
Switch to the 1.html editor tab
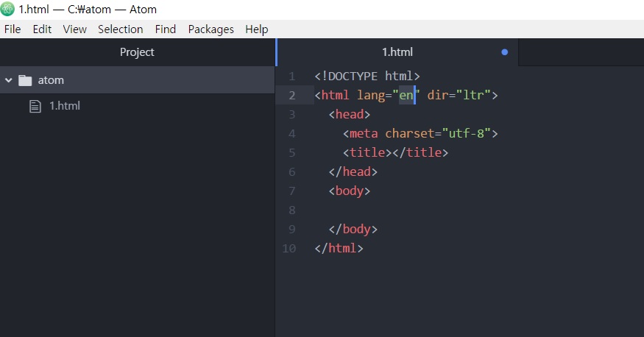click(397, 52)
